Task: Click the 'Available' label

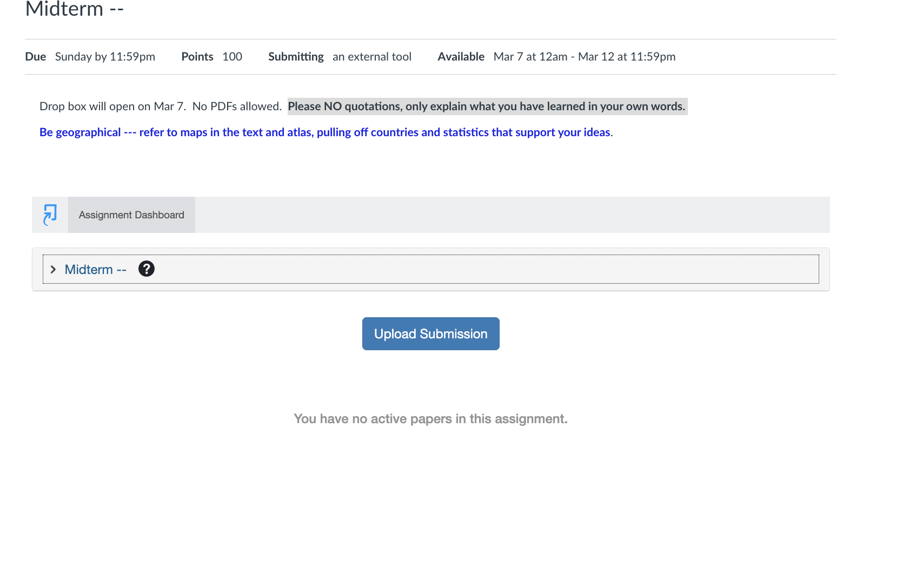Action: [461, 57]
